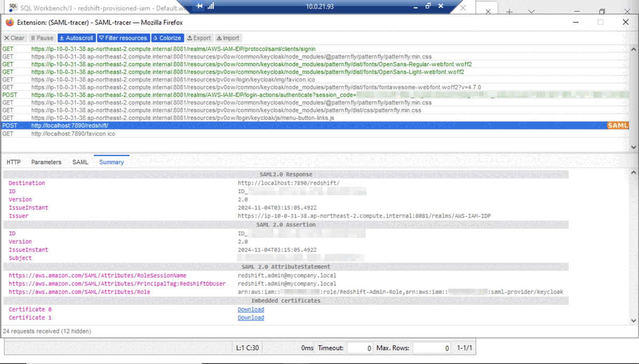The height and width of the screenshot is (364, 639).
Task: Click scroll-up arrow of the request list
Action: click(633, 49)
